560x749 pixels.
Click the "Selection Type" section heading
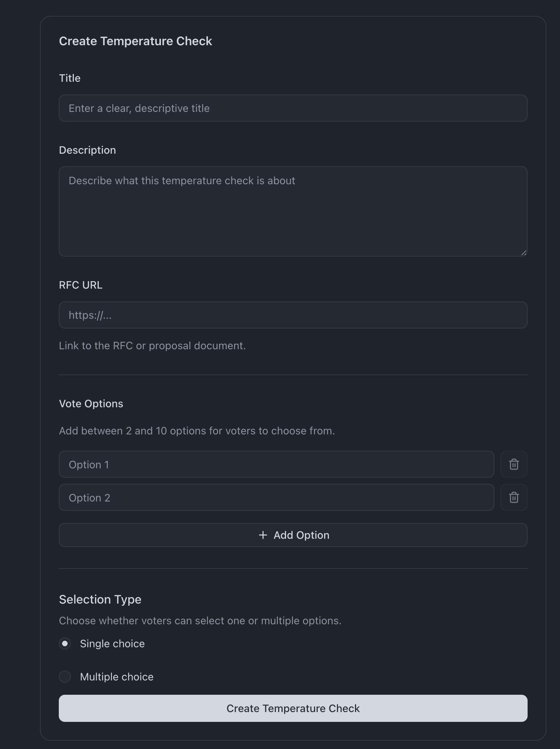pos(100,599)
